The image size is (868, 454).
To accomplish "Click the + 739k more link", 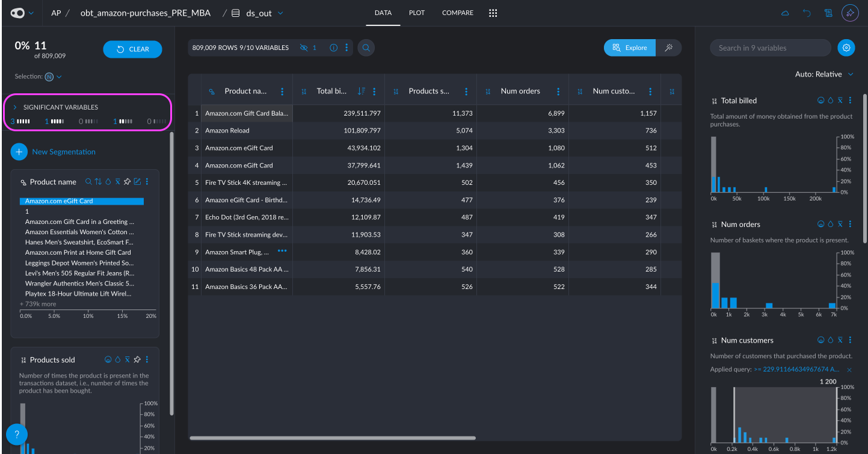I will click(38, 304).
